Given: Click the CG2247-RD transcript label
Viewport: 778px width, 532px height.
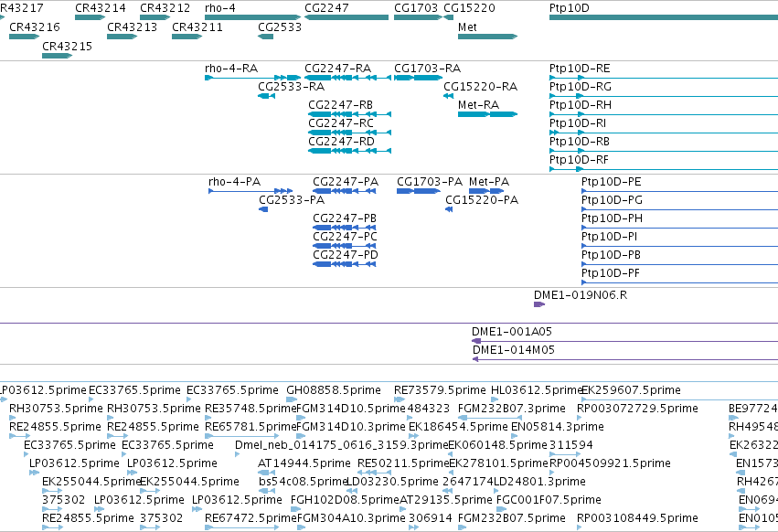Looking at the screenshot, I should pos(341,142).
